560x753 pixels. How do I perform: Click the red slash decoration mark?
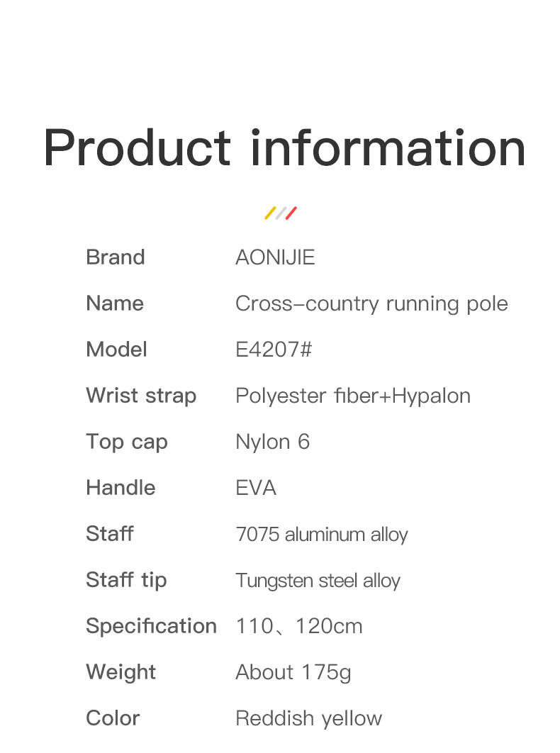(291, 213)
